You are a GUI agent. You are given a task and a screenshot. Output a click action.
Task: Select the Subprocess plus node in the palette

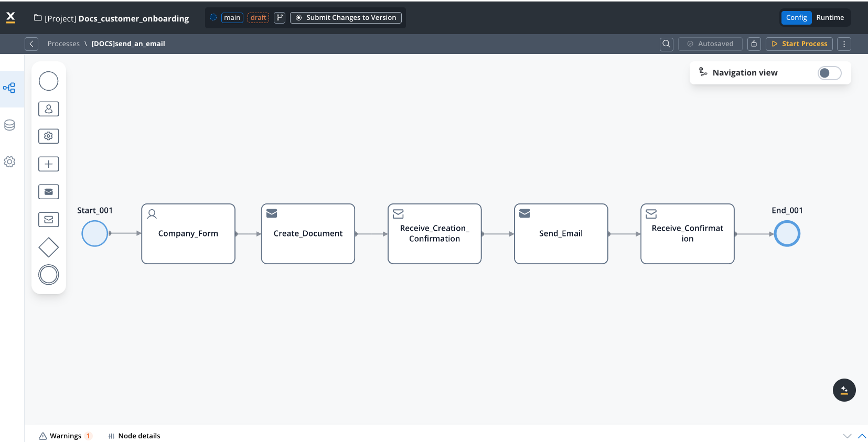tap(49, 164)
